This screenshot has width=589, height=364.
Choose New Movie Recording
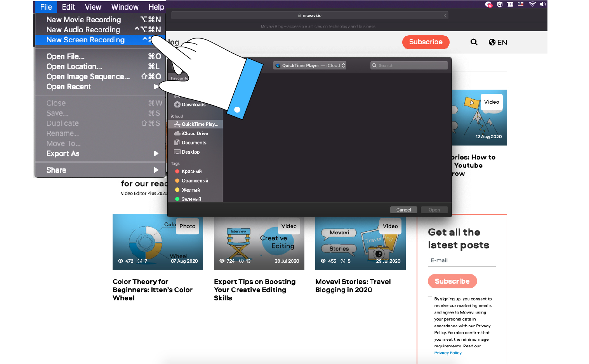coord(100,19)
